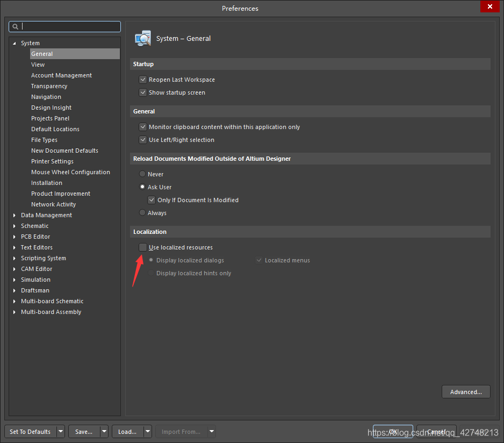The image size is (504, 443).
Task: Click the Advanced button
Action: pyautogui.click(x=466, y=392)
